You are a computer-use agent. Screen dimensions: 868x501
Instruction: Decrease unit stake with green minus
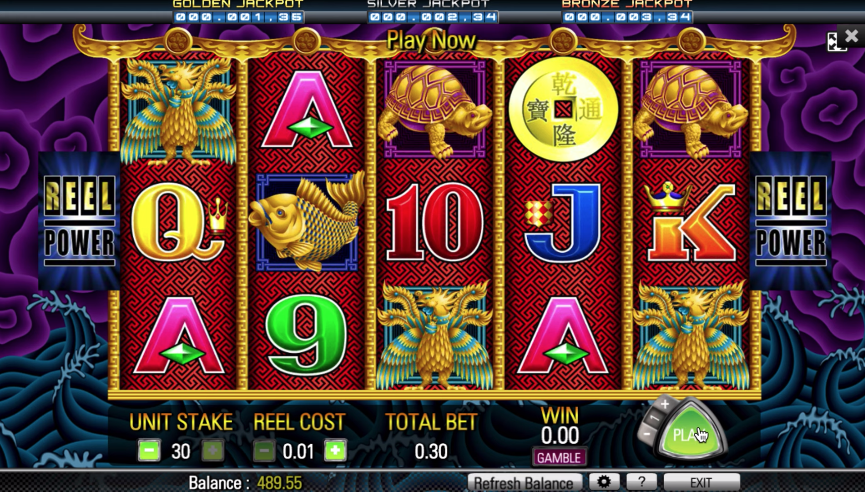point(149,451)
